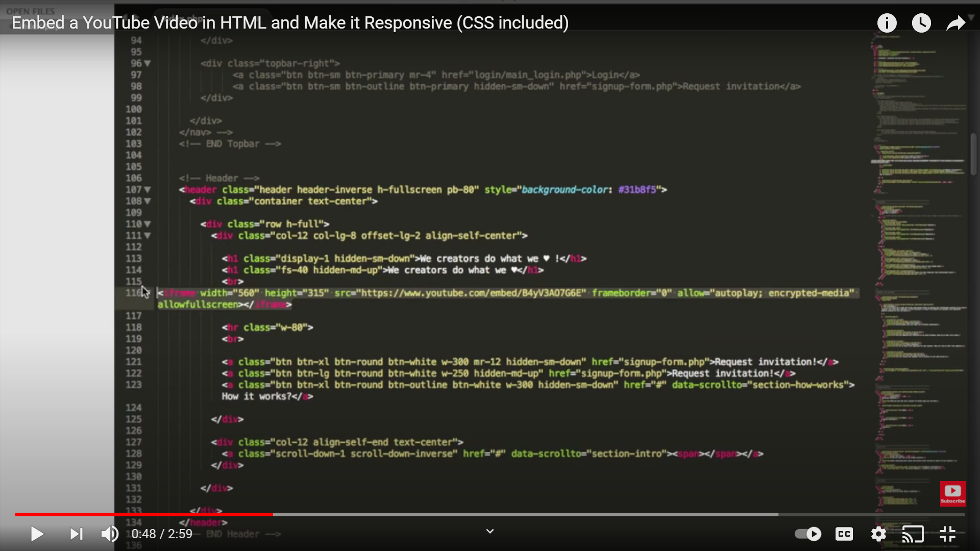Open the video settings gear

click(x=878, y=534)
